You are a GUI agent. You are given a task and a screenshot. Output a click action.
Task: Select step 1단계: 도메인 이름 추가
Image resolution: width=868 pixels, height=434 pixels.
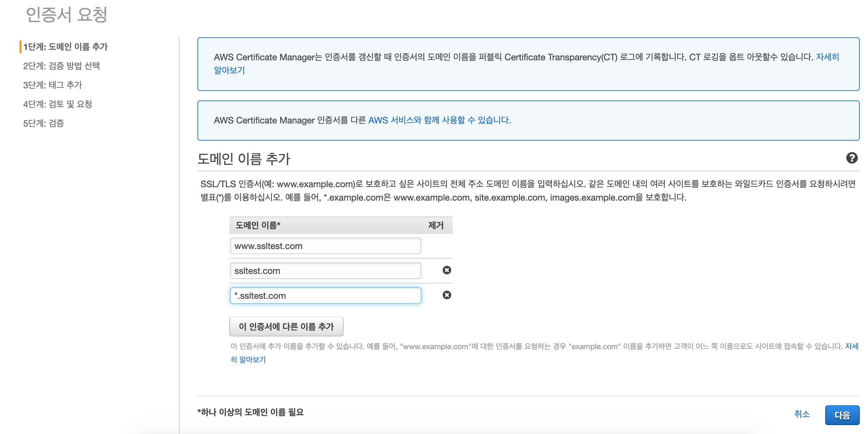coord(65,47)
